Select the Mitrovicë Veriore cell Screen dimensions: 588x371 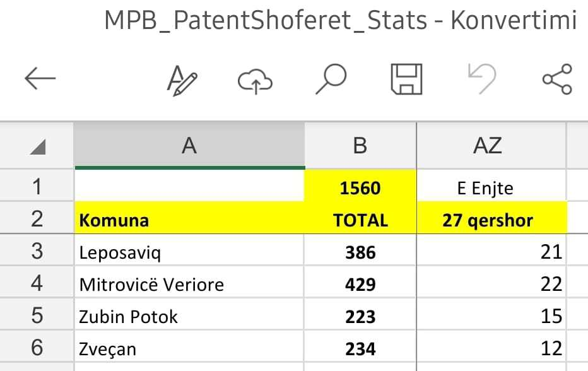189,283
